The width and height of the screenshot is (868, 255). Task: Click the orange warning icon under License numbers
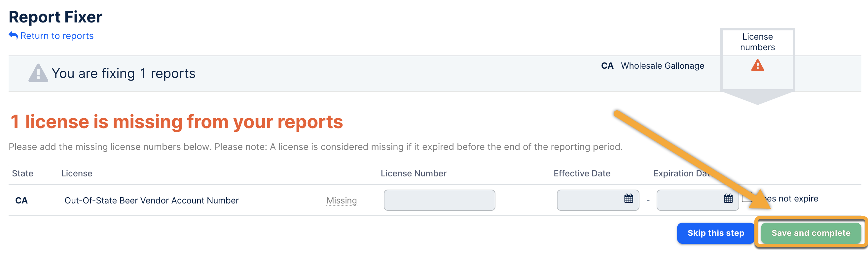tap(757, 65)
